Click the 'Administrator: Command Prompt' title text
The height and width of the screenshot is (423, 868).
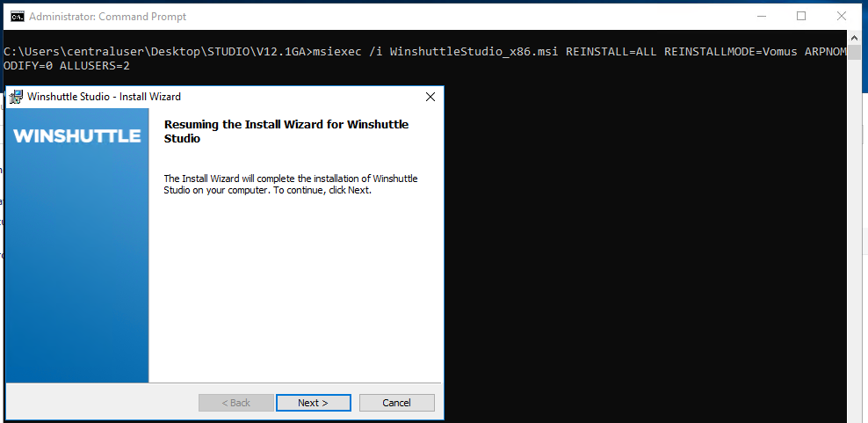pos(107,17)
